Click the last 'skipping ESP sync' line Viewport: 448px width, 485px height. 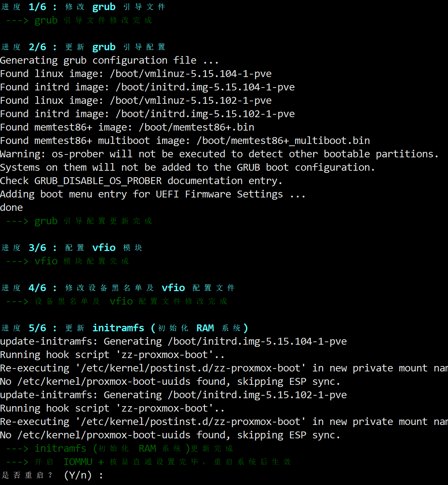pyautogui.click(x=170, y=435)
